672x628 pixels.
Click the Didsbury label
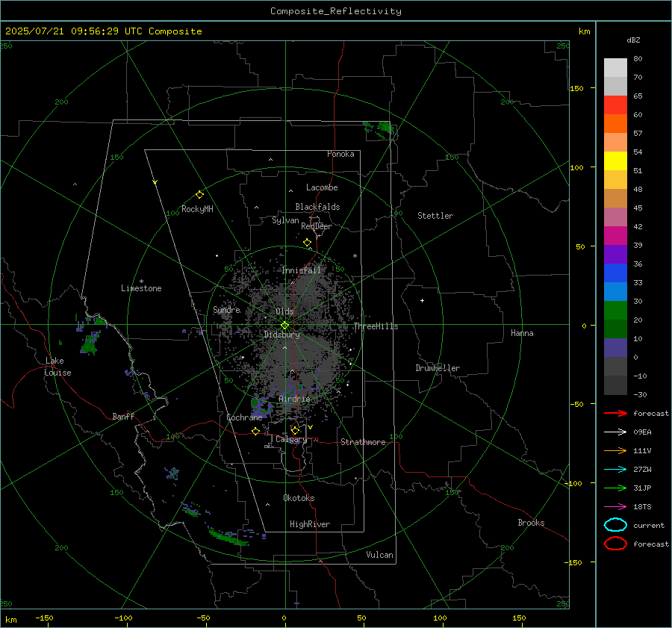(281, 335)
